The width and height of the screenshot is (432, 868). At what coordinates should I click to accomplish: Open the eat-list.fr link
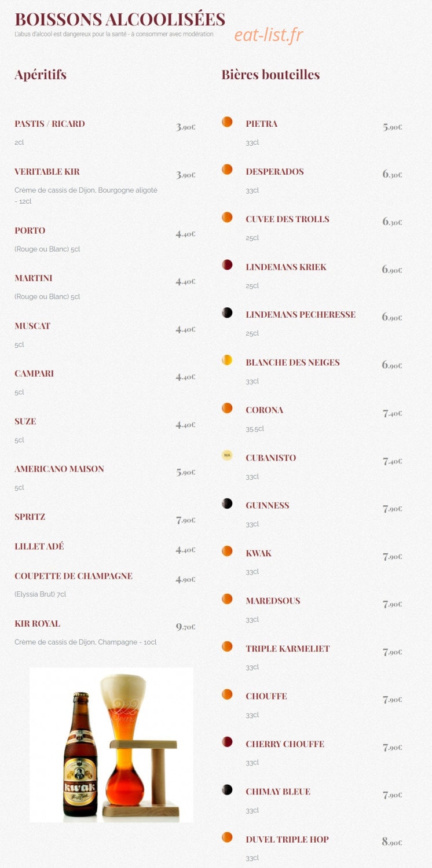click(269, 35)
